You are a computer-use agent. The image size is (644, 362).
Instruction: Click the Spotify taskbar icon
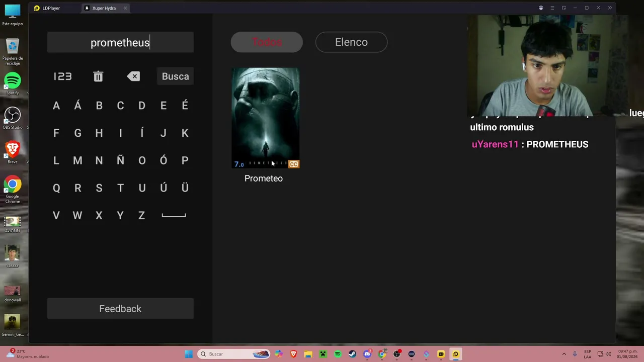point(338,354)
